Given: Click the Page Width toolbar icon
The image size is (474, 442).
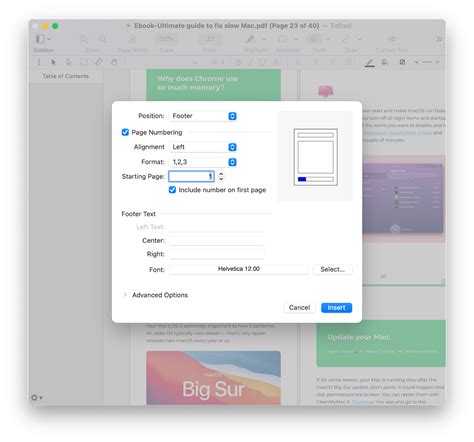Looking at the screenshot, I should click(132, 39).
